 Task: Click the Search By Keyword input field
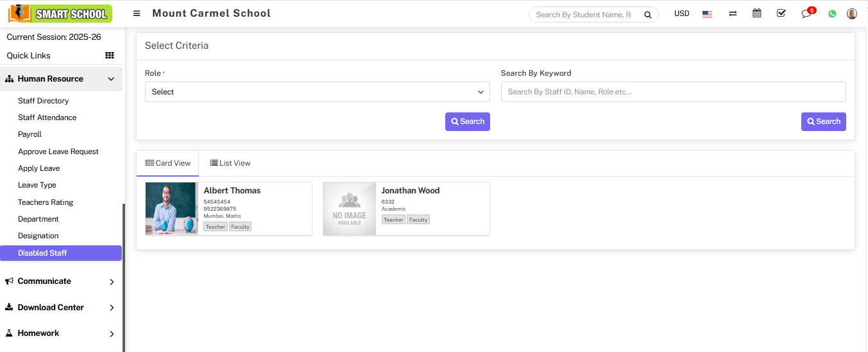click(673, 92)
